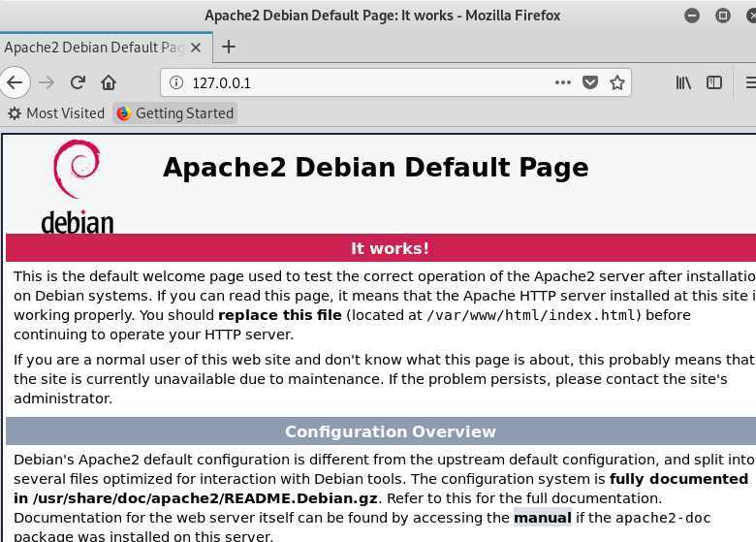Click the forward navigation arrow
The image size is (756, 542).
(x=47, y=83)
